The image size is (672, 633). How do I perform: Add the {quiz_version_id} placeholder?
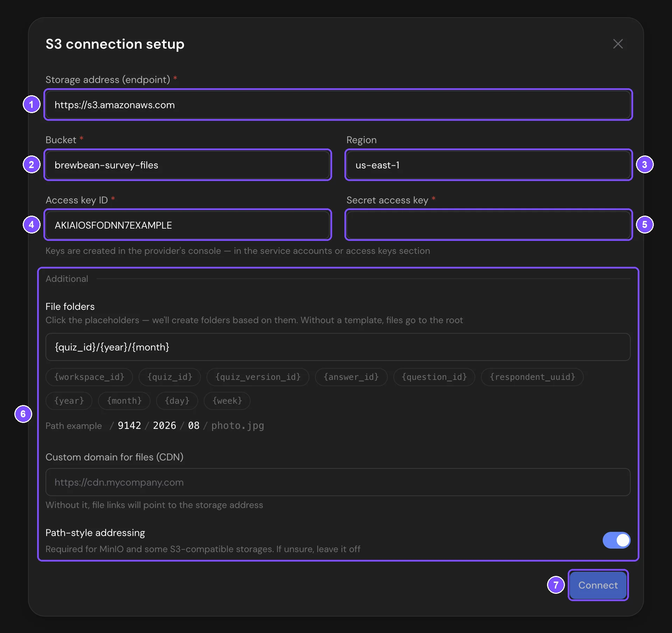[x=258, y=377]
